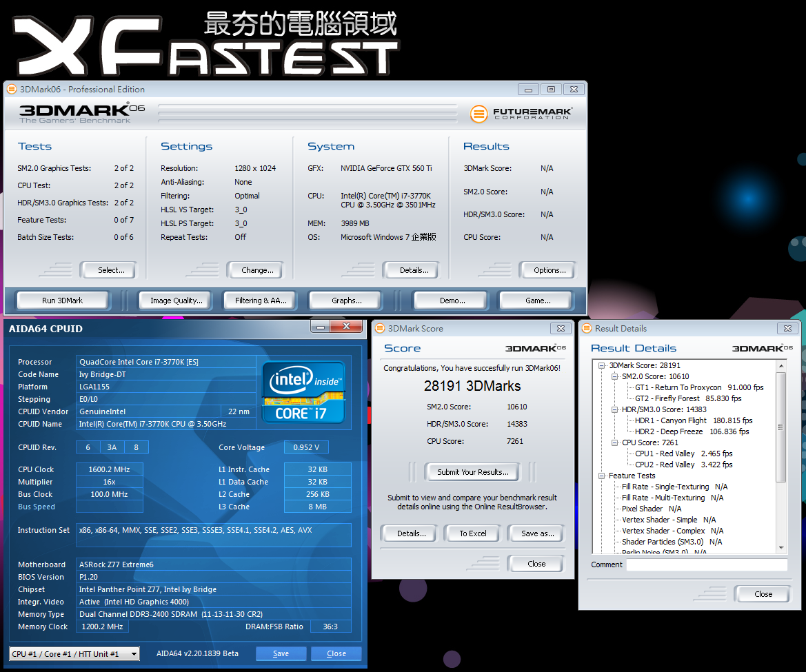Click the Save button in AIDA64 CPUID
The width and height of the screenshot is (806, 672).
(281, 653)
